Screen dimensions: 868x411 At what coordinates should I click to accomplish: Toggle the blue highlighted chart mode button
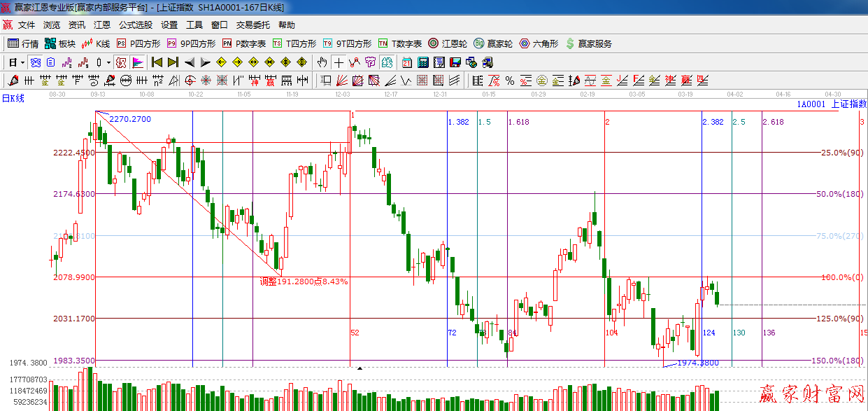pyautogui.click(x=35, y=62)
